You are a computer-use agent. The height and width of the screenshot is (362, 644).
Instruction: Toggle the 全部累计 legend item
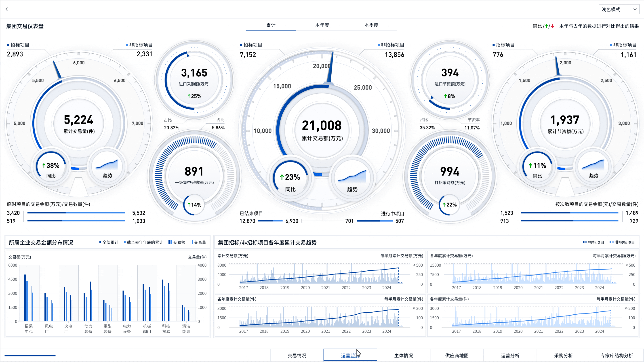coord(109,242)
